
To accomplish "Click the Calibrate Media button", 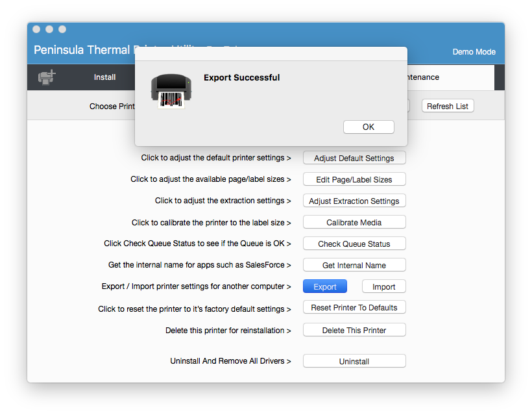I will 354,222.
